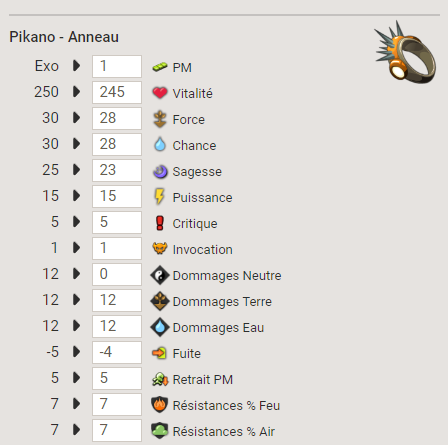Screen dimensions: 448x445
Task: Click the Force plant icon
Action: click(160, 119)
